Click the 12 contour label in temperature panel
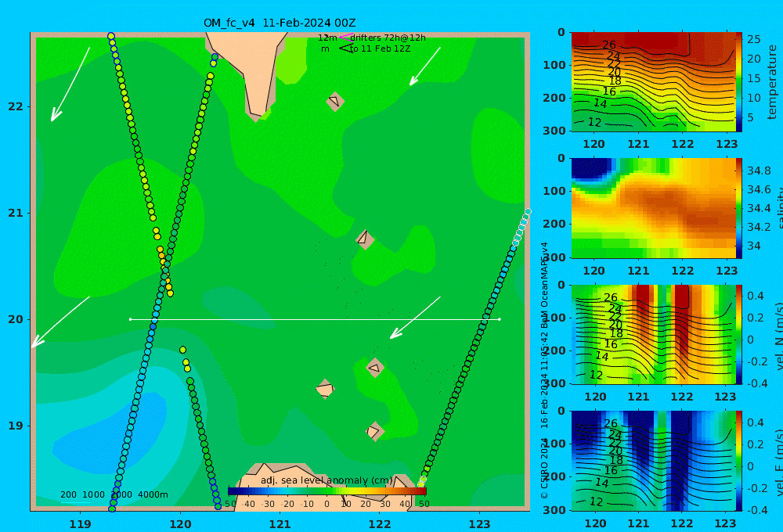The width and height of the screenshot is (783, 532). [x=595, y=122]
